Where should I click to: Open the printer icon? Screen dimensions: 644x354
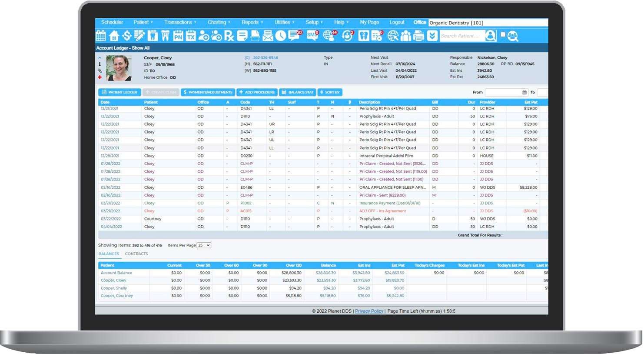(x=418, y=36)
